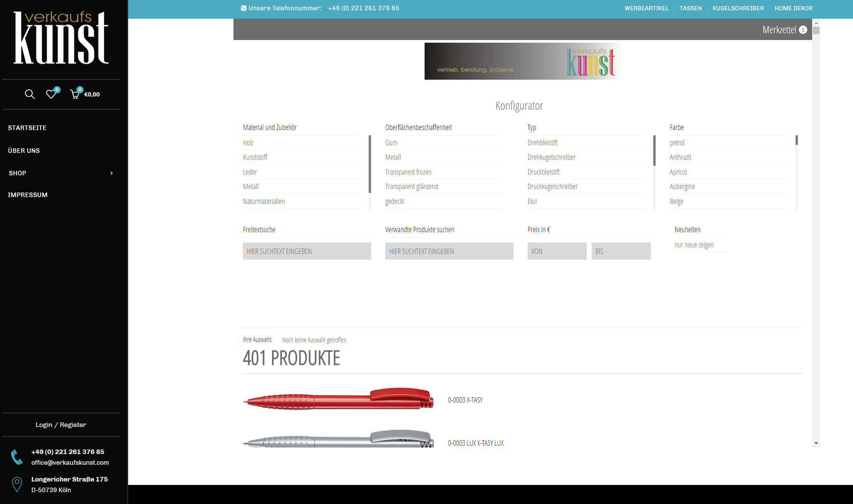This screenshot has height=504, width=853.
Task: Click the search magnifier icon in sidebar
Action: [29, 94]
